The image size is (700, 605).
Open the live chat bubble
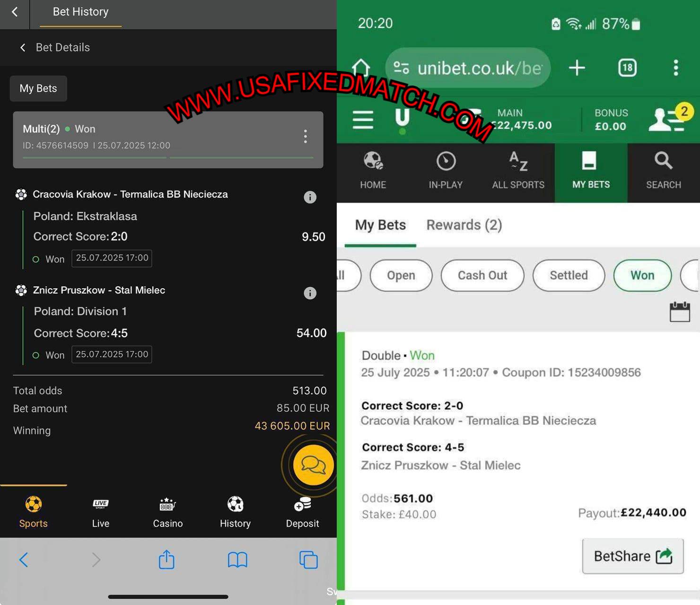(313, 465)
